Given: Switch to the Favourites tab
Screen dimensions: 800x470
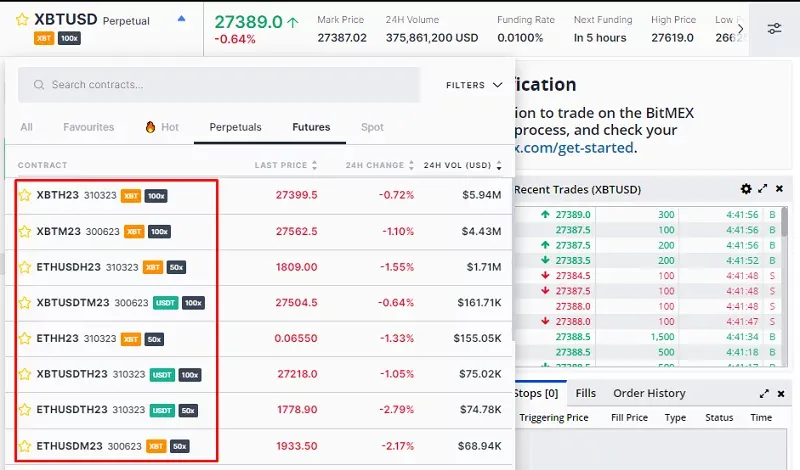Looking at the screenshot, I should (89, 127).
